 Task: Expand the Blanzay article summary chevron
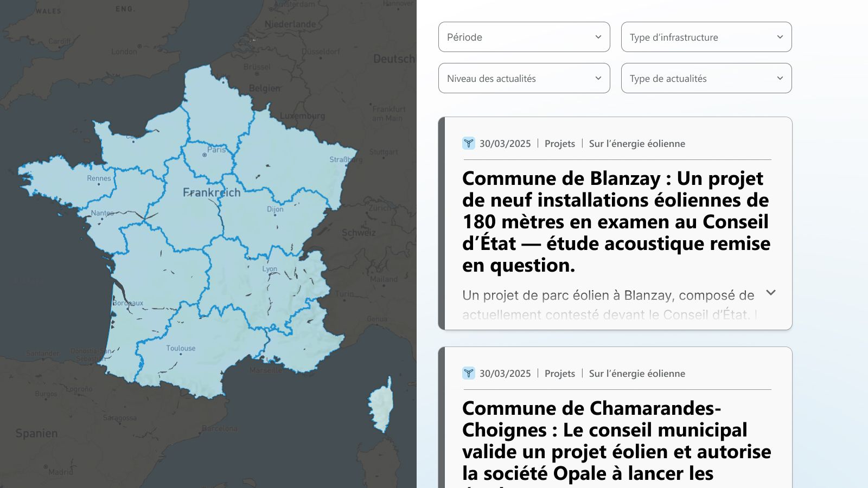(x=770, y=293)
